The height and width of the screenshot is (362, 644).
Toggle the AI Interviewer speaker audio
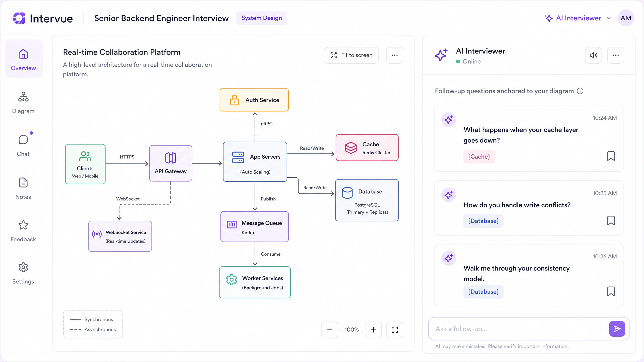593,55
